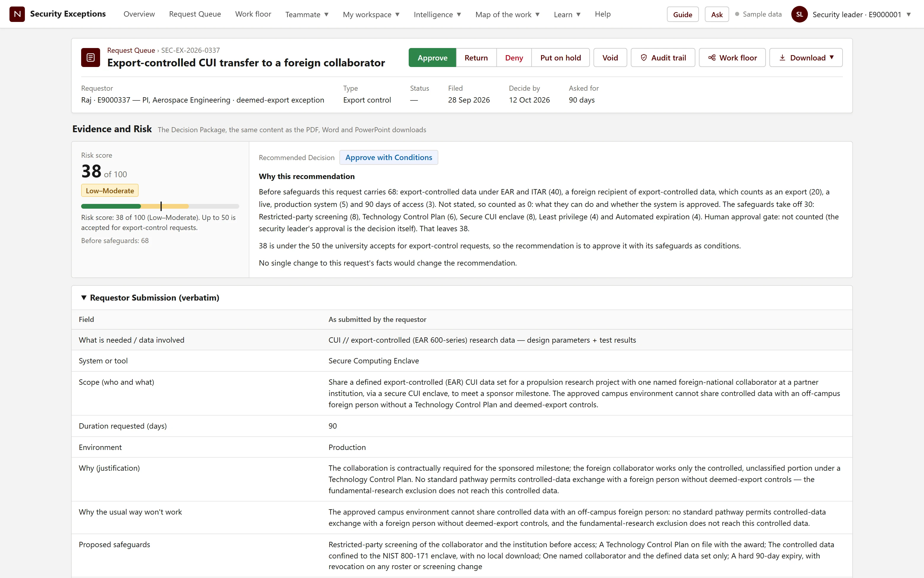The height and width of the screenshot is (578, 924).
Task: Click the Security Exceptions N logo icon
Action: [17, 14]
